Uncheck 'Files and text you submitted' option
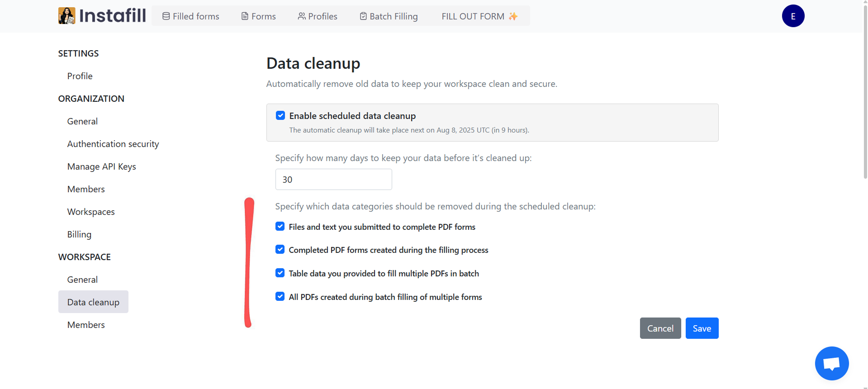868x389 pixels. 280,226
